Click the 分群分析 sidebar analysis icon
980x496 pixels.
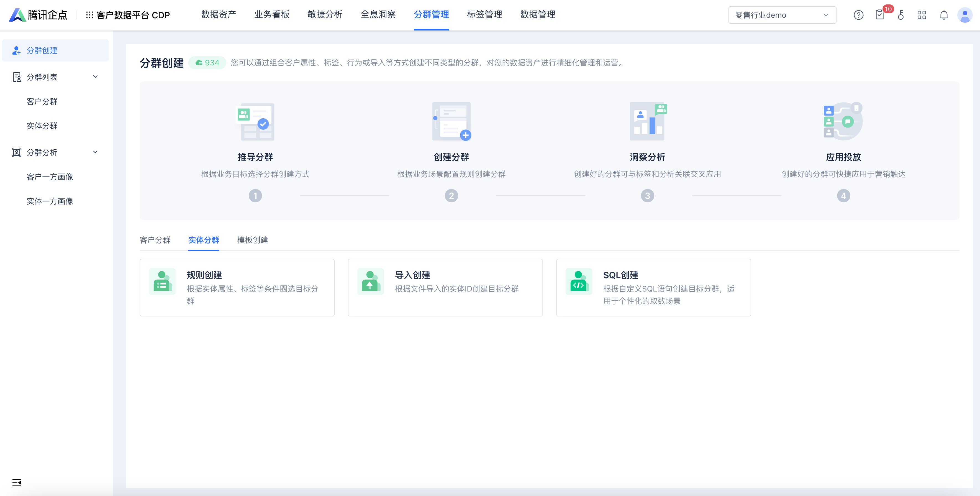click(16, 152)
